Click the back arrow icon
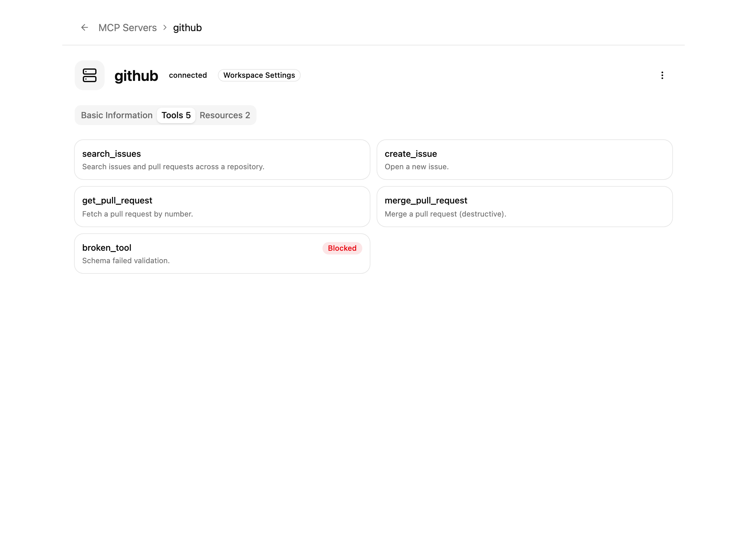Screen dimensions: 747x560 coord(84,27)
